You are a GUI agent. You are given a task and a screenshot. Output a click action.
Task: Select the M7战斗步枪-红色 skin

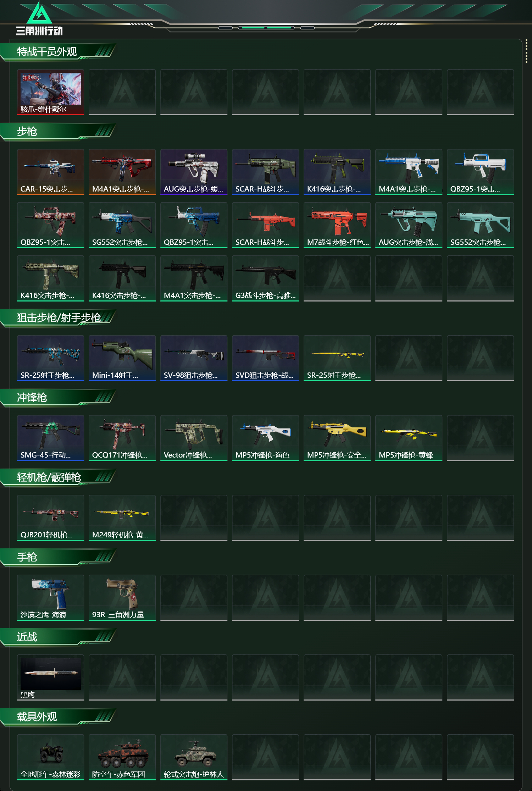[x=337, y=225]
